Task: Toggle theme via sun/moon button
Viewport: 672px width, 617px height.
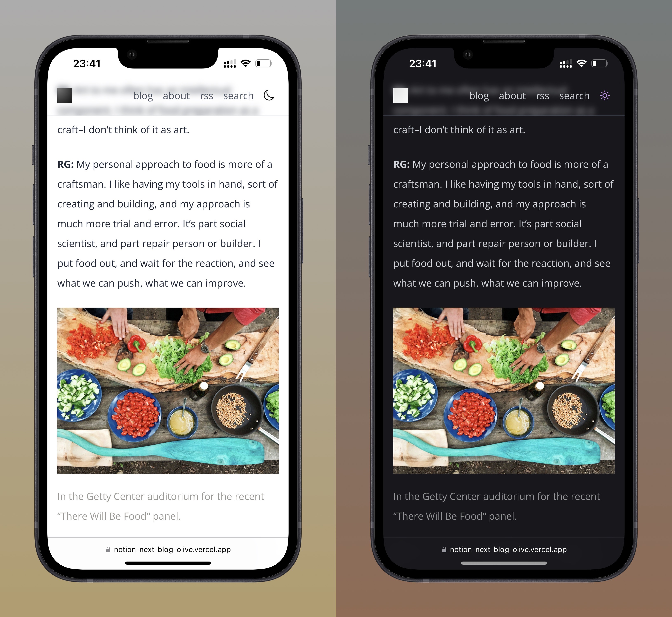Action: [x=268, y=95]
